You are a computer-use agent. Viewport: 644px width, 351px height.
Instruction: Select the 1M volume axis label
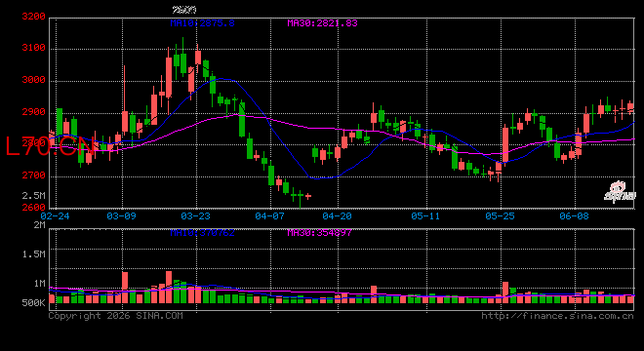click(39, 284)
